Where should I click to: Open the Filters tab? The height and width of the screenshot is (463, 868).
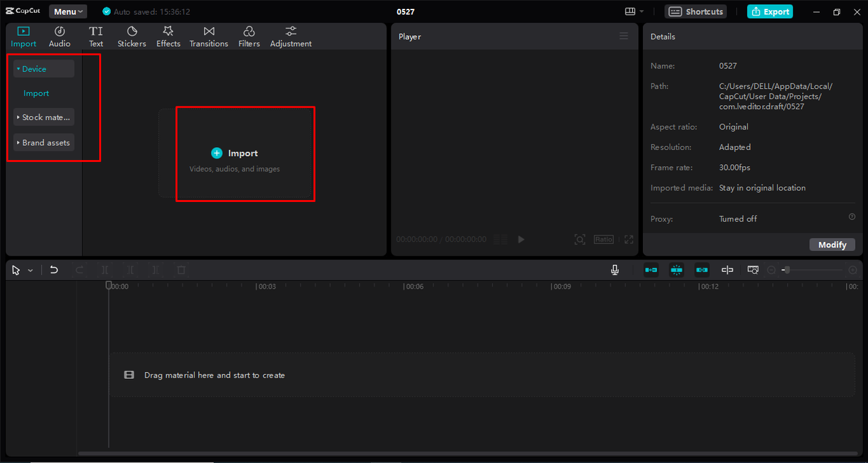[x=249, y=37]
